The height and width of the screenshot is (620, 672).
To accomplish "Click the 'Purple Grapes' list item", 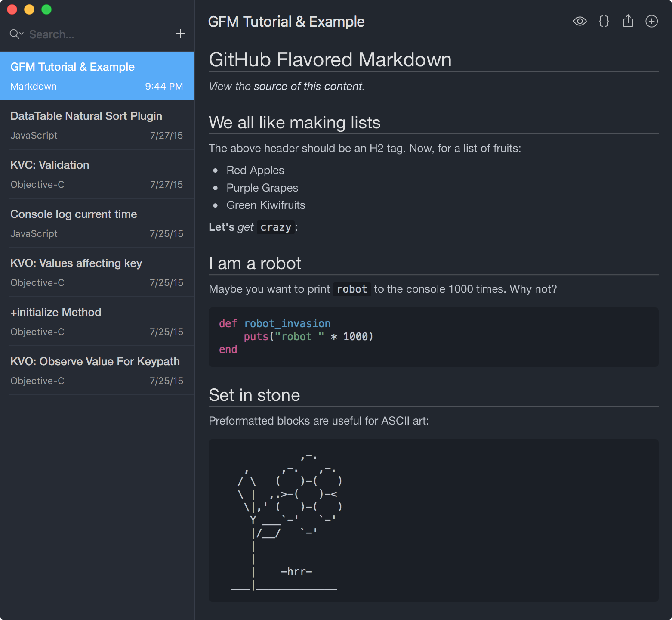I will tap(262, 188).
